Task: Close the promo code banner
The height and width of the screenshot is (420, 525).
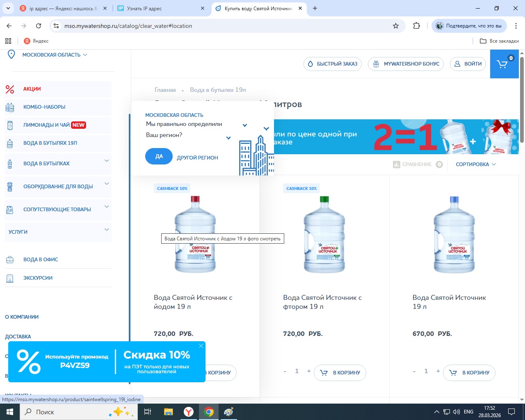Action: click(x=201, y=346)
